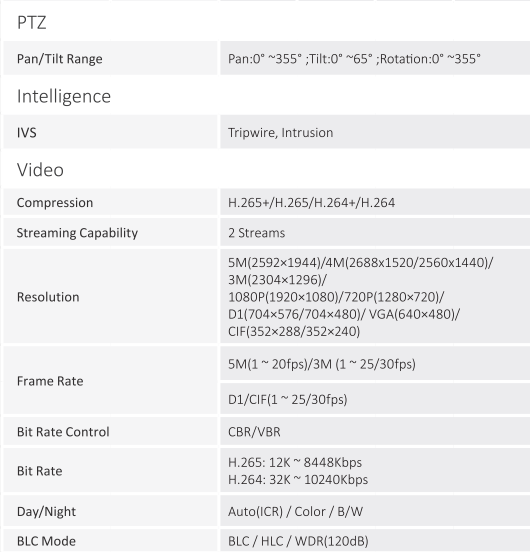
Task: Click the Video section heading
Action: (x=40, y=170)
